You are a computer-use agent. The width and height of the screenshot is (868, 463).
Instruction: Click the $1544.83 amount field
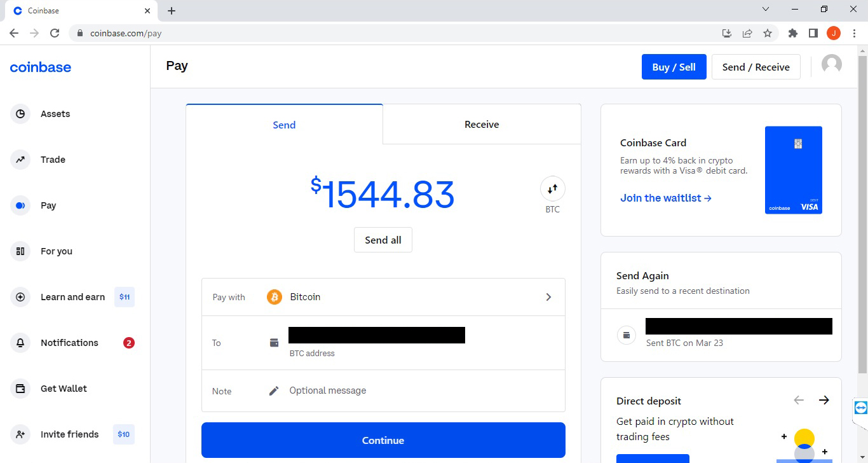tap(383, 194)
